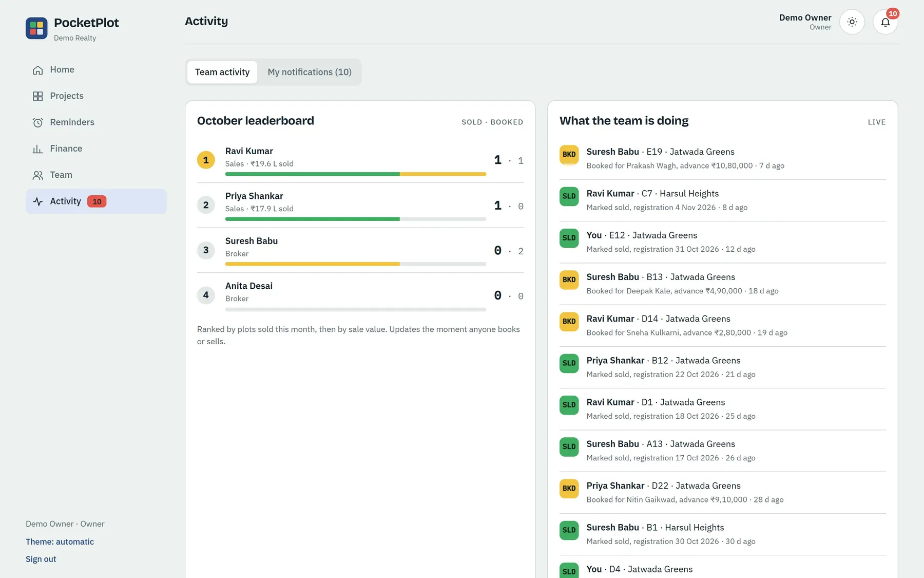Open the notifications bell icon
The width and height of the screenshot is (924, 578).
click(x=885, y=22)
